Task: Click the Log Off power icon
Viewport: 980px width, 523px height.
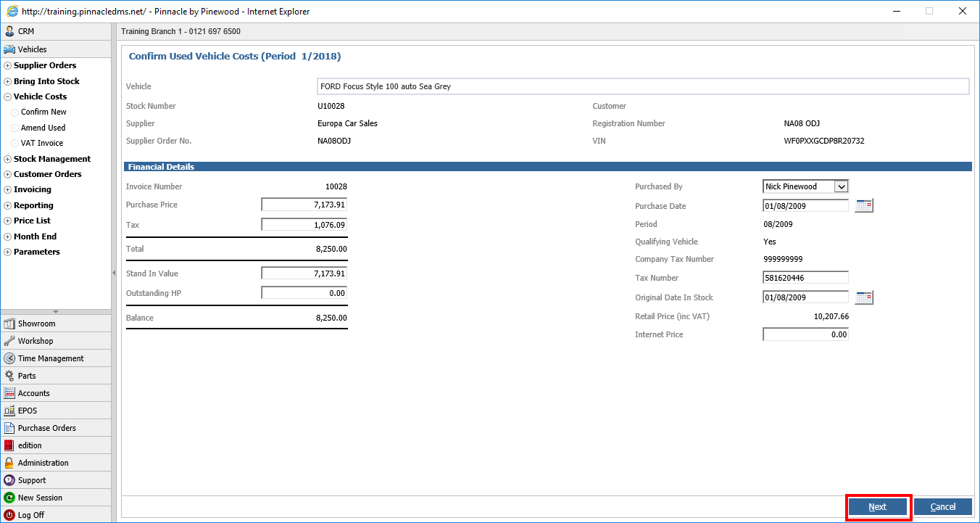Action: point(9,515)
